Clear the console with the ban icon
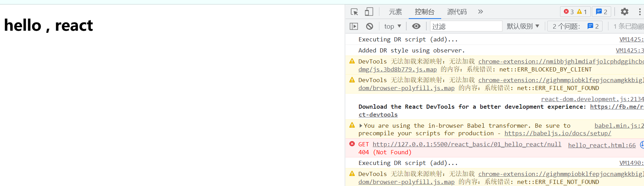The width and height of the screenshot is (644, 186). (370, 26)
